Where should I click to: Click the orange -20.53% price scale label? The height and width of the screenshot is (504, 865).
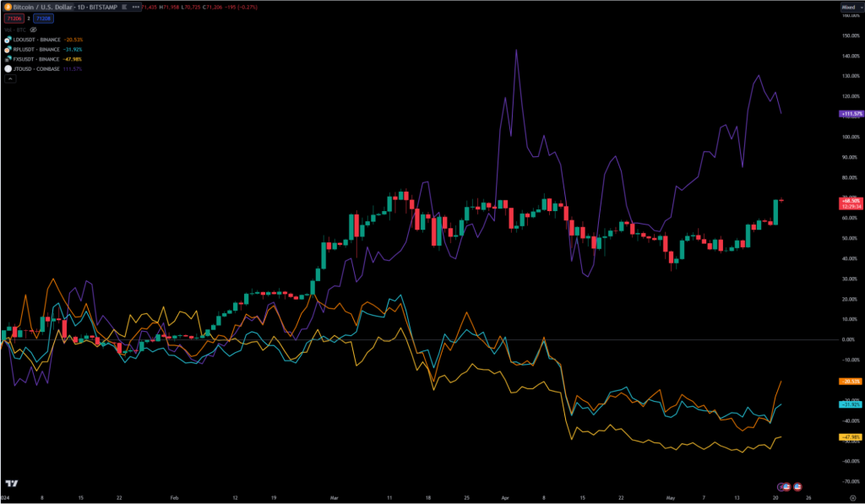coord(851,382)
